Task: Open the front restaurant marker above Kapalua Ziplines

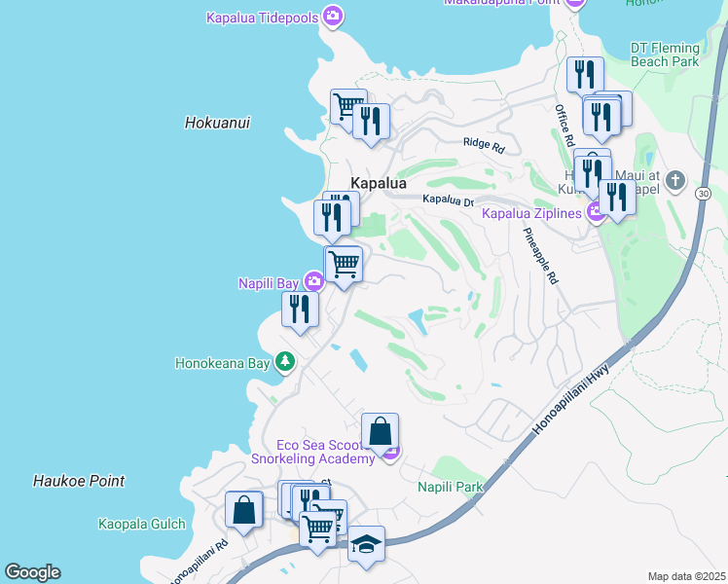Action: pyautogui.click(x=593, y=174)
